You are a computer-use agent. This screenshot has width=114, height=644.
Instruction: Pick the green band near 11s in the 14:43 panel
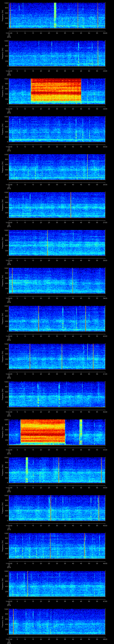tap(27, 470)
